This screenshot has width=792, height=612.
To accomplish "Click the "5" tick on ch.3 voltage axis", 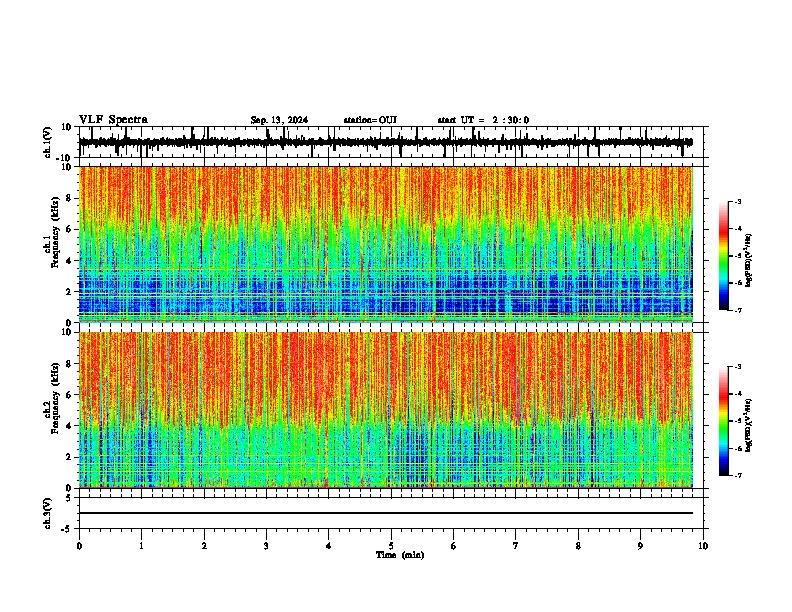I will (x=68, y=498).
